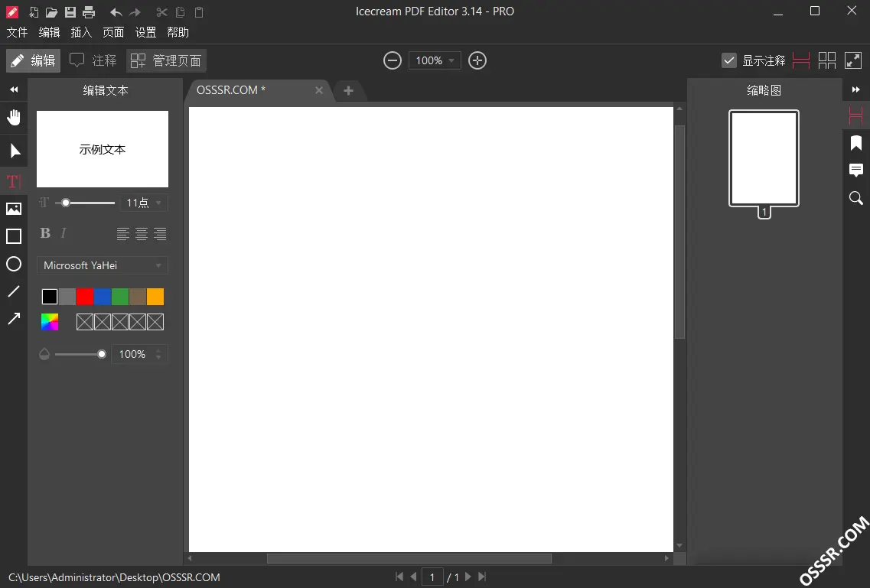Collapse the left Edit Text panel
Image resolution: width=870 pixels, height=588 pixels.
(x=14, y=89)
